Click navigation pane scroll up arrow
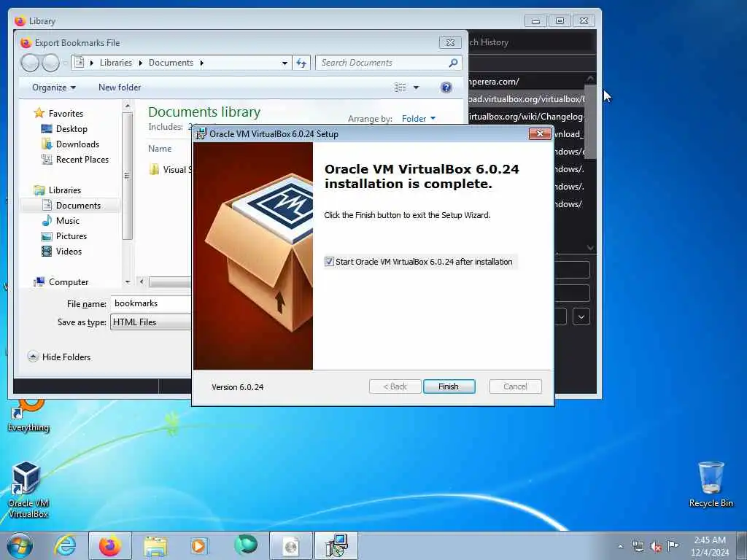 point(127,105)
